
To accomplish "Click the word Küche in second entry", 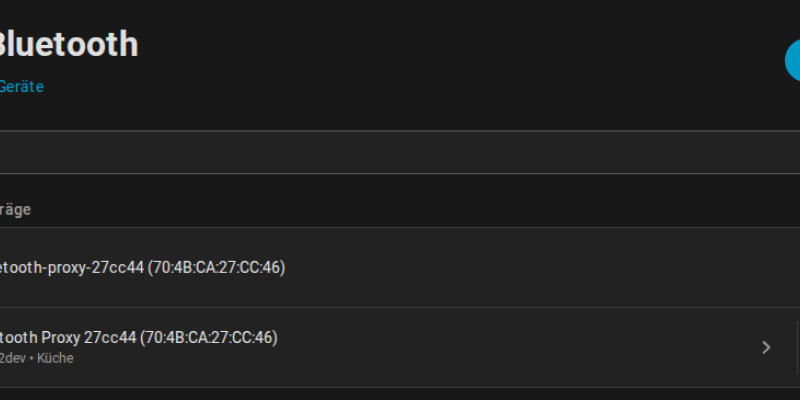I will click(55, 358).
